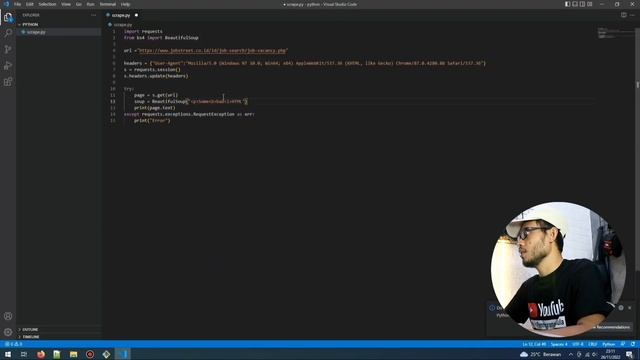Screen dimensions: 640x360
Task: Open Explorer panel more actions ellipsis
Action: tap(93, 15)
